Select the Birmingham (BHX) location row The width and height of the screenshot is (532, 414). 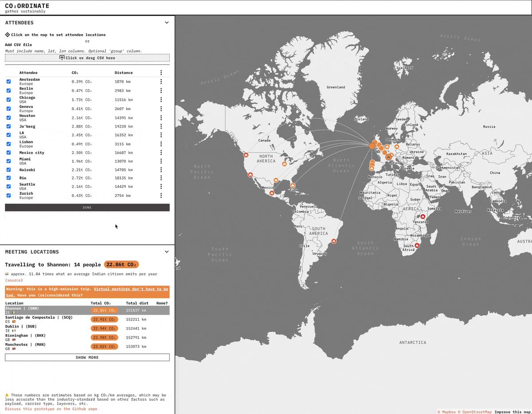(x=87, y=337)
